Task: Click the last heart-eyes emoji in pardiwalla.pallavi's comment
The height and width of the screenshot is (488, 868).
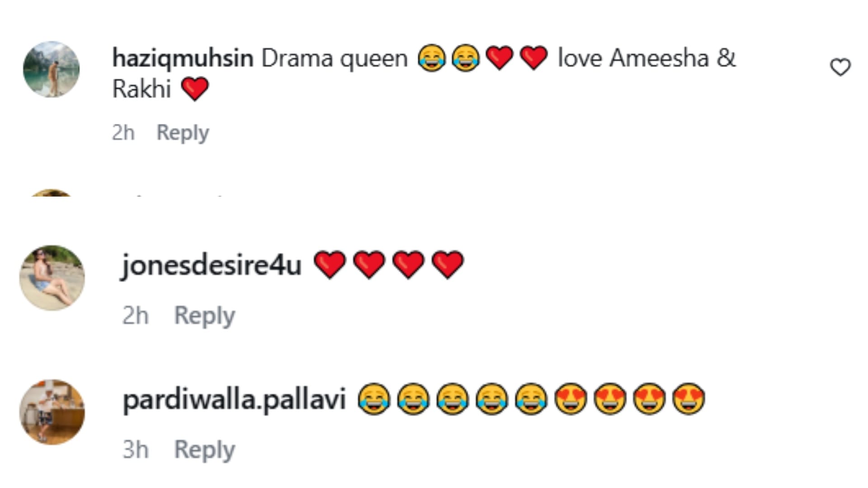Action: (689, 399)
